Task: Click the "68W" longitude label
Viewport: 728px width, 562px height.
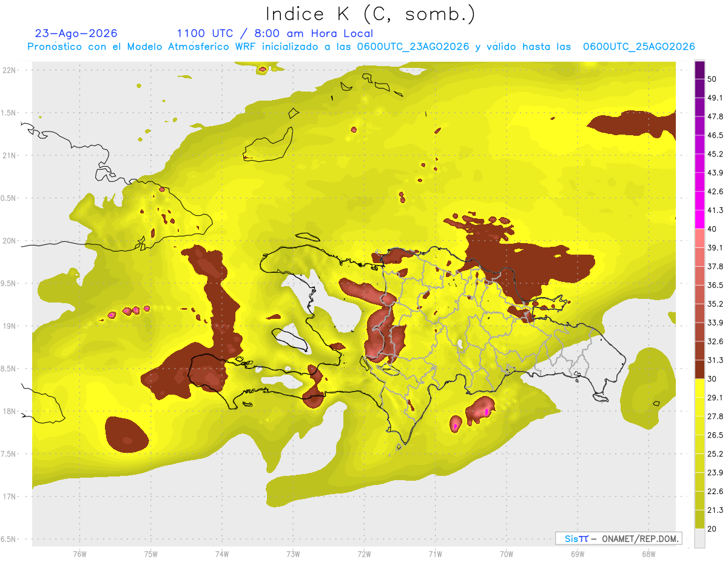Action: pos(649,554)
